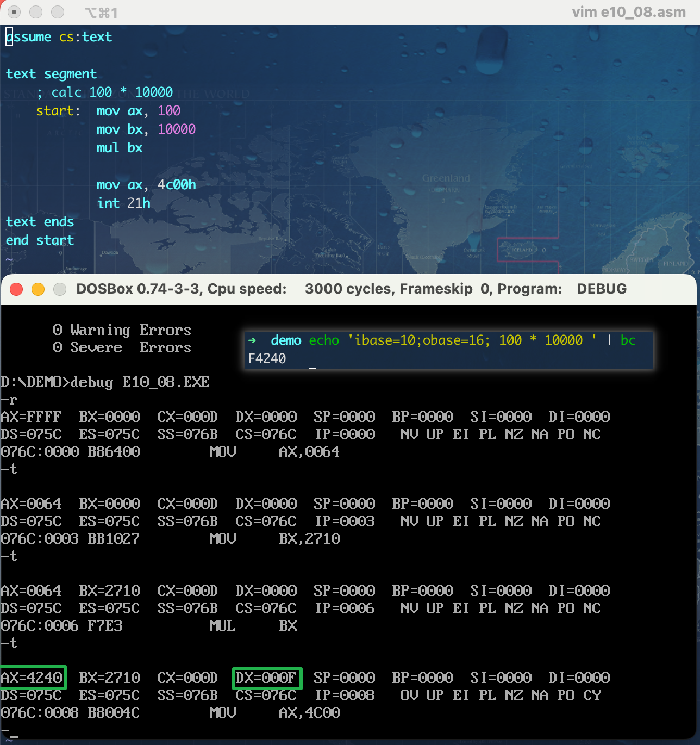
Task: Click the vim e10_08.asm window title
Action: [x=628, y=12]
